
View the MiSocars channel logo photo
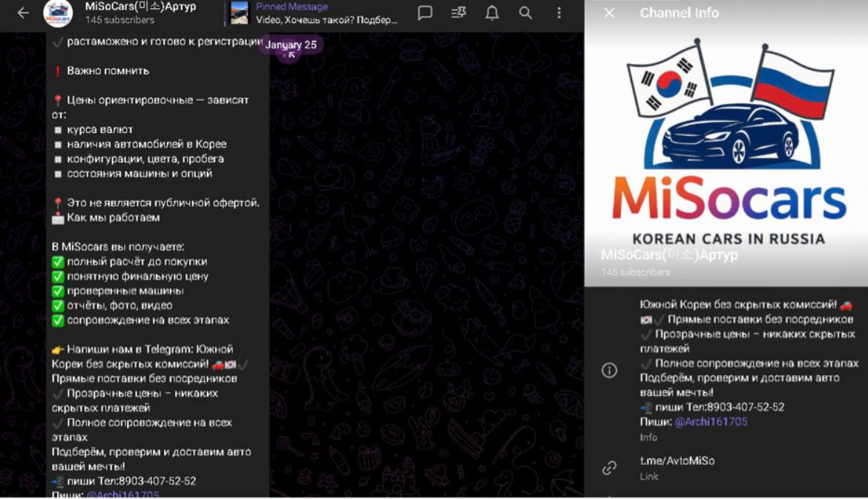pyautogui.click(x=726, y=141)
